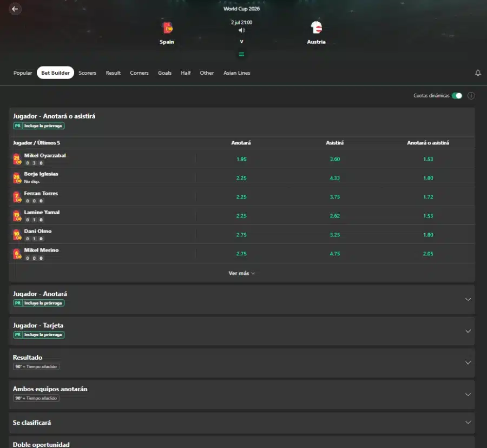Click Borja Iglesias's shirt icon
Viewport: 487px width, 448px height.
pos(17,178)
